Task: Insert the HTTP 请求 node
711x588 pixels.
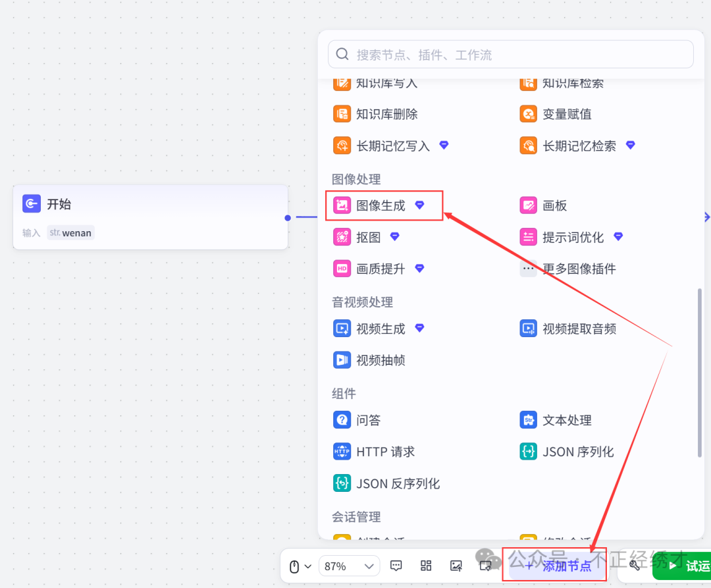Action: [x=385, y=452]
